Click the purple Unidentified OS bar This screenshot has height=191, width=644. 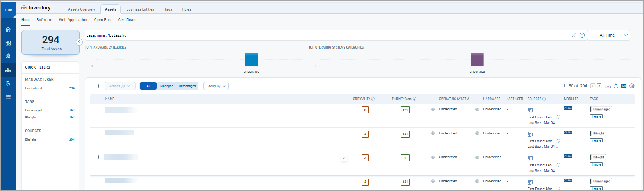[x=477, y=60]
